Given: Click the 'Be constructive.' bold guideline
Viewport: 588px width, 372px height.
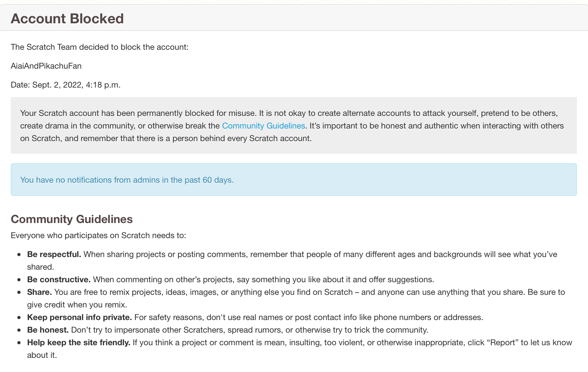Looking at the screenshot, I should pos(59,279).
